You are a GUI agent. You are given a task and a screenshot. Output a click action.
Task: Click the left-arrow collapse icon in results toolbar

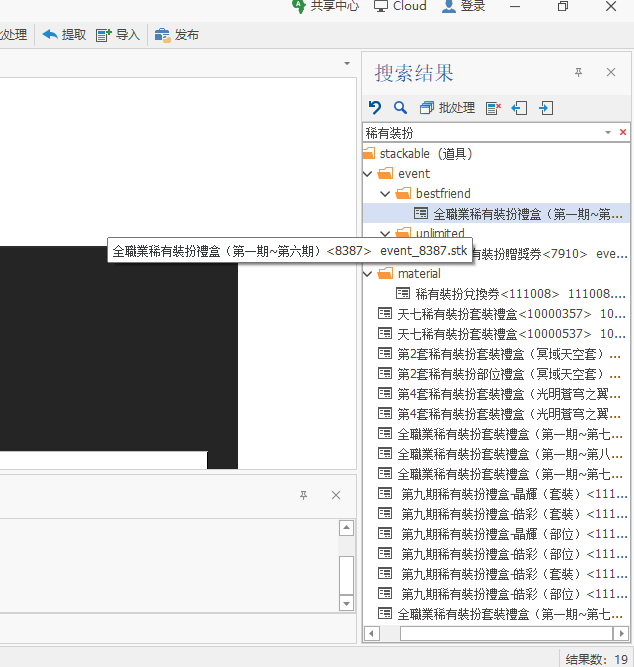coord(519,108)
